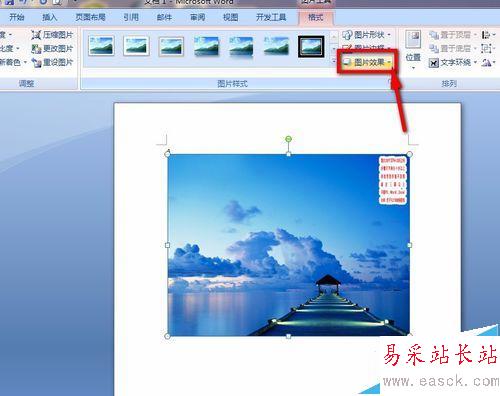The height and width of the screenshot is (396, 500).
Task: Open the Rotate objects icon menu
Action: pyautogui.click(x=489, y=62)
